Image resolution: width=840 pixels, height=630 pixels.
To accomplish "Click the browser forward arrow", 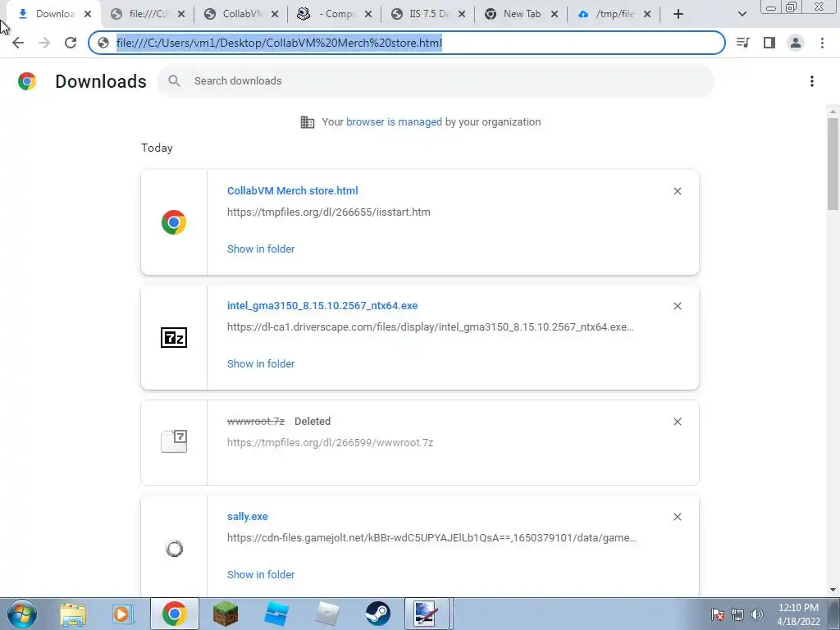I will [44, 43].
